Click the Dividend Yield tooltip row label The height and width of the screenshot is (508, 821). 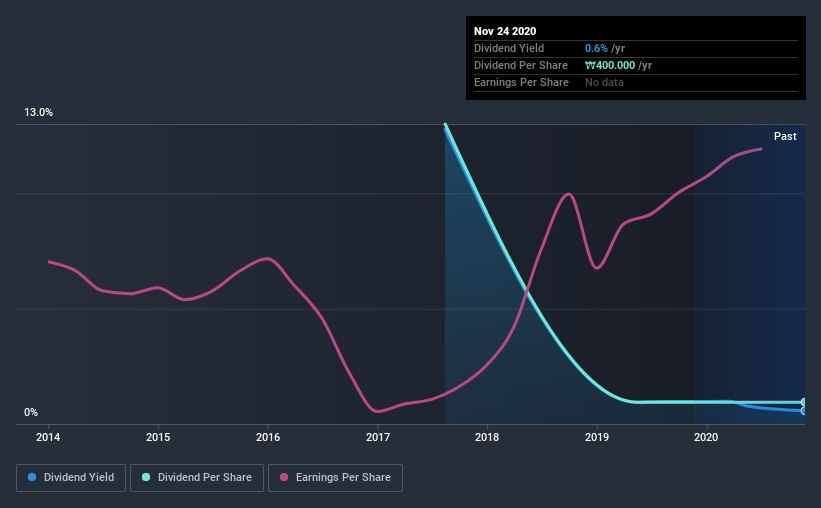(509, 48)
